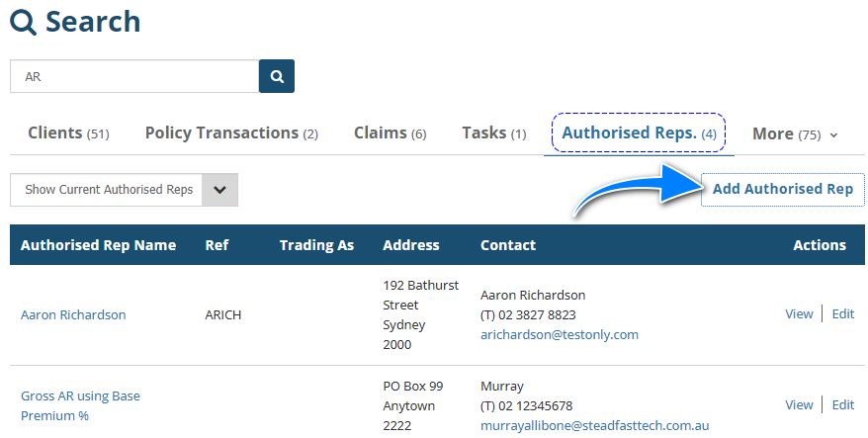Click the Show Current Authorised Reps filter
The image size is (868, 438).
click(x=107, y=190)
